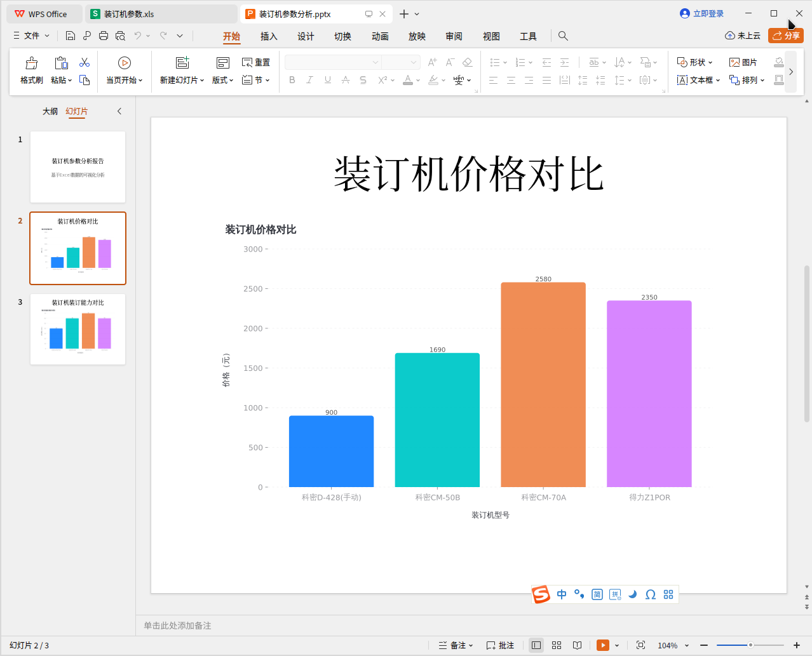Start slideshow from current page (当页开始)
Image resolution: width=812 pixels, height=656 pixels.
pyautogui.click(x=125, y=63)
